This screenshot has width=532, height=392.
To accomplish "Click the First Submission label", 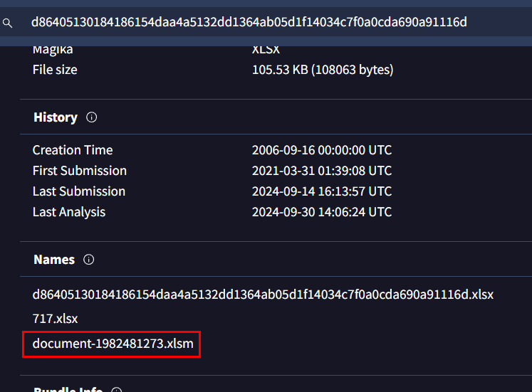I will click(x=80, y=171).
